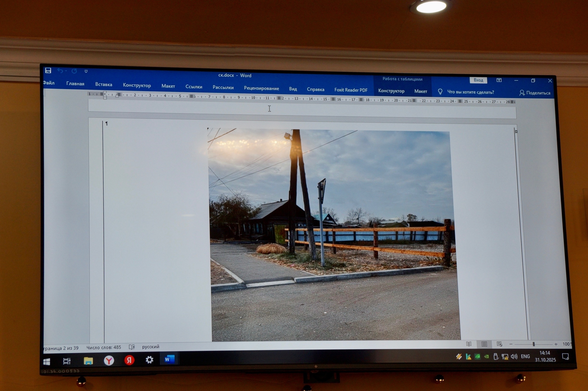Open the Файл menu

pos(49,83)
